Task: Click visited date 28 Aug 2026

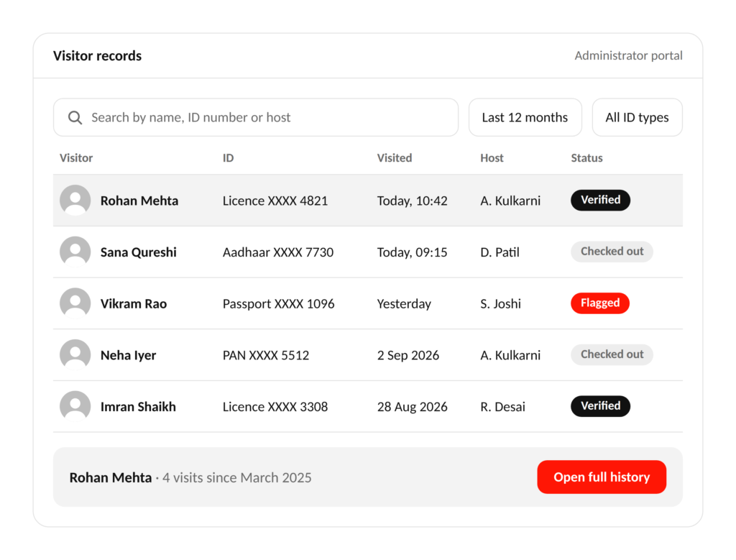Action: coord(412,407)
